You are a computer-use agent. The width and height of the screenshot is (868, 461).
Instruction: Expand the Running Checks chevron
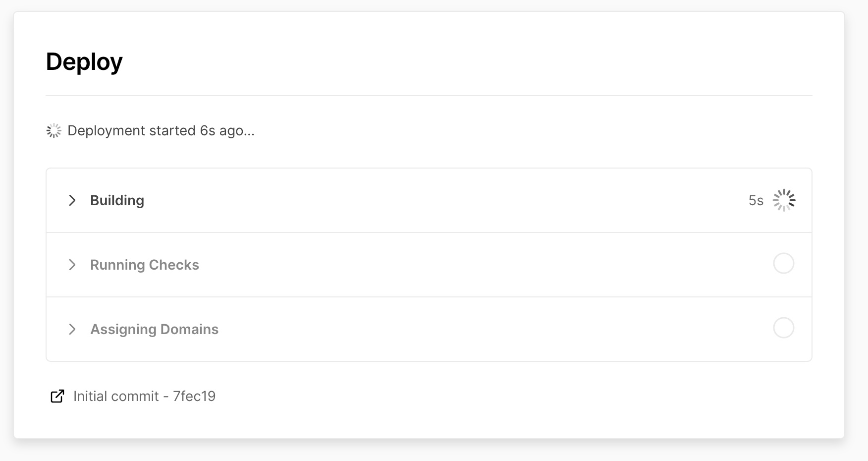[72, 265]
